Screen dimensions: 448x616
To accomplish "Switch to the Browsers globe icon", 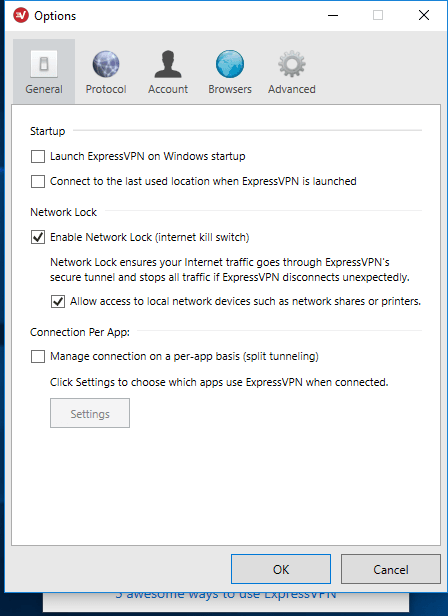I will point(230,64).
